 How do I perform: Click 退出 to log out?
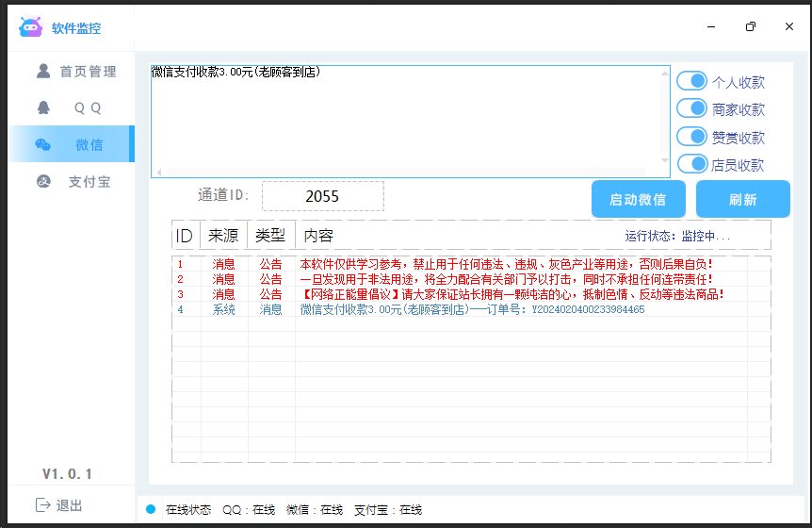[59, 505]
